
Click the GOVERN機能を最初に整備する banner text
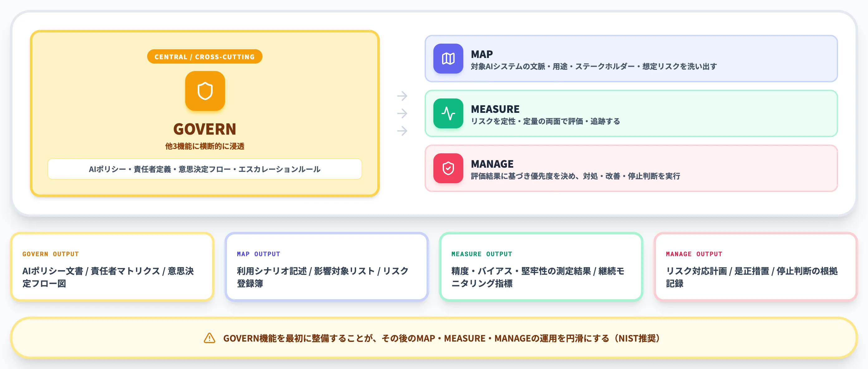tap(441, 338)
